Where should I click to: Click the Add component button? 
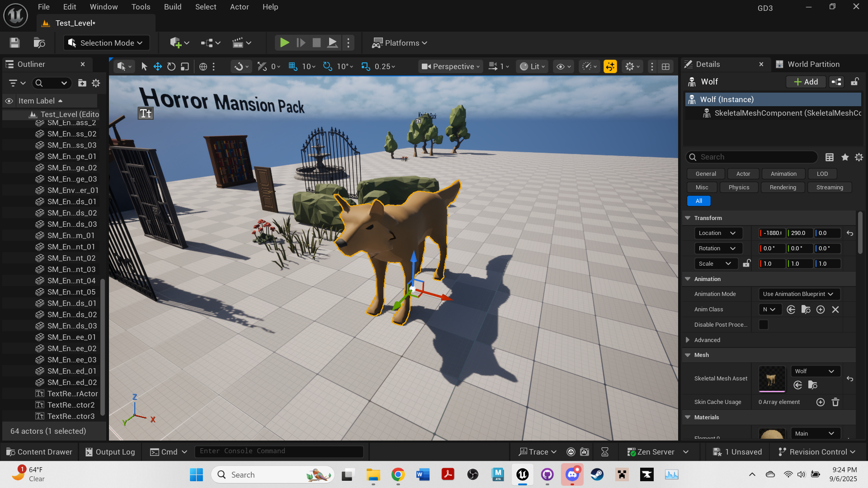point(806,82)
